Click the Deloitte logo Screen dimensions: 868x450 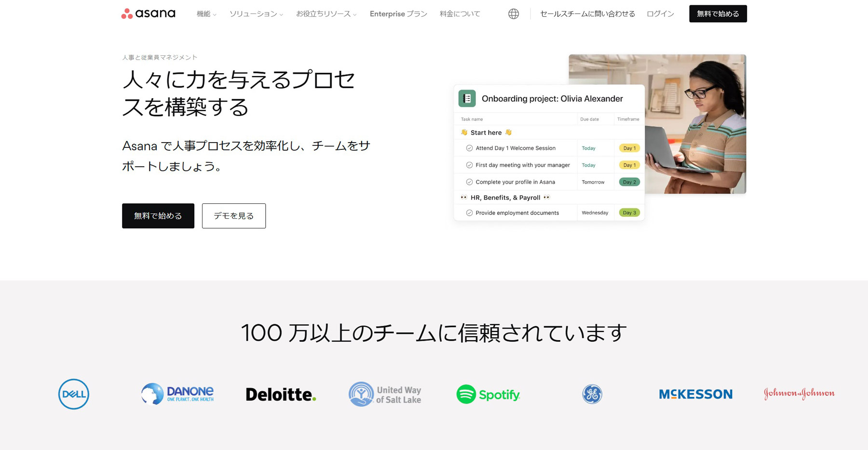281,395
